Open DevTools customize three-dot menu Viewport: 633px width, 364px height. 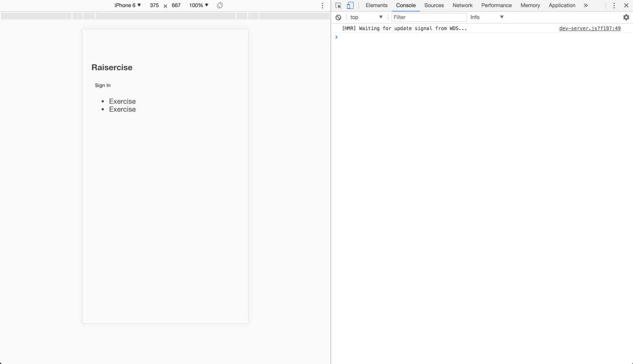tap(614, 6)
